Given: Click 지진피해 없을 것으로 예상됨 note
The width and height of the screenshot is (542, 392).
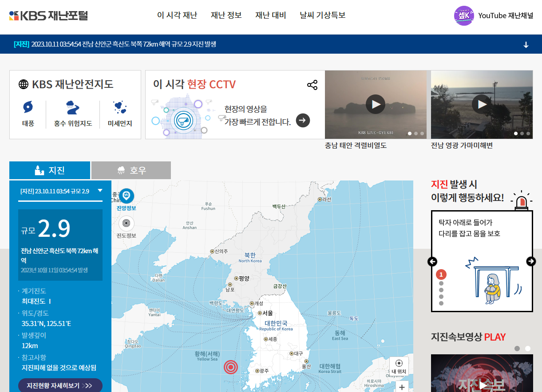Looking at the screenshot, I should pyautogui.click(x=59, y=368).
